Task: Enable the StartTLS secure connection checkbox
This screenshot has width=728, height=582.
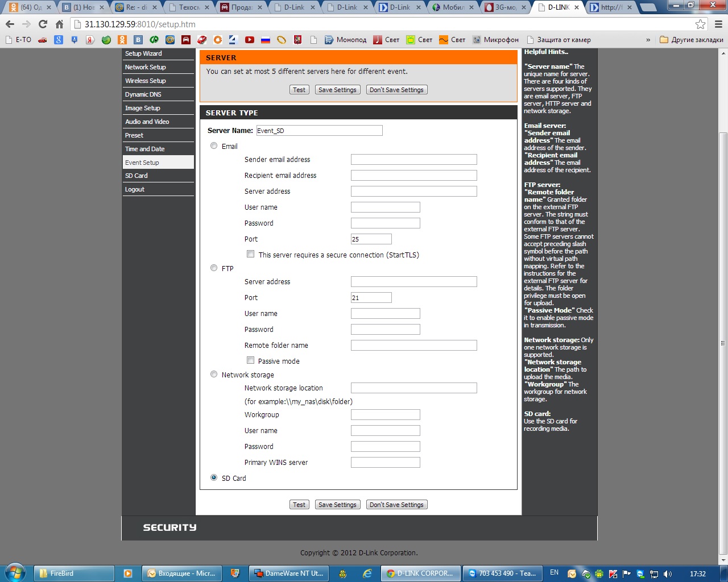Action: (x=250, y=254)
